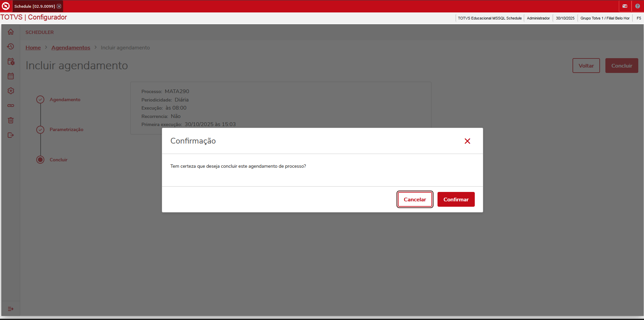This screenshot has width=644, height=320.
Task: Click the Administrador user label
Action: click(x=538, y=18)
